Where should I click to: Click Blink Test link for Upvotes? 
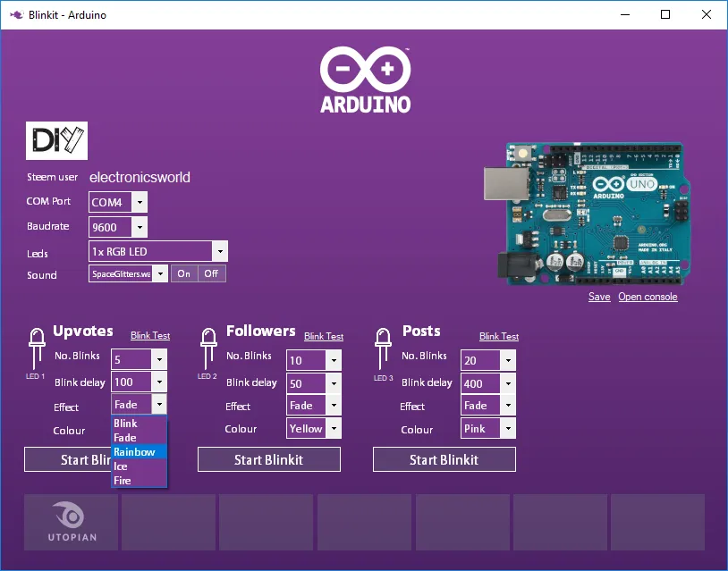tap(150, 335)
